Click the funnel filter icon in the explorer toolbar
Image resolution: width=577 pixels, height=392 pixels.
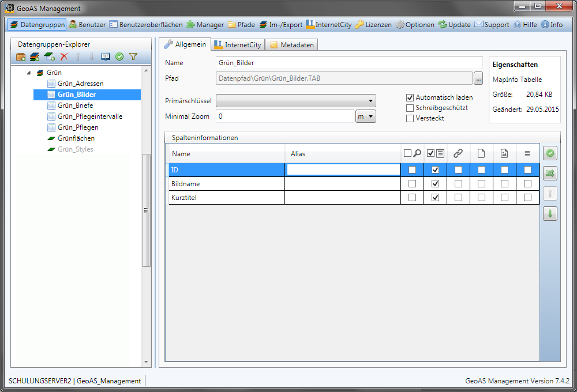133,56
